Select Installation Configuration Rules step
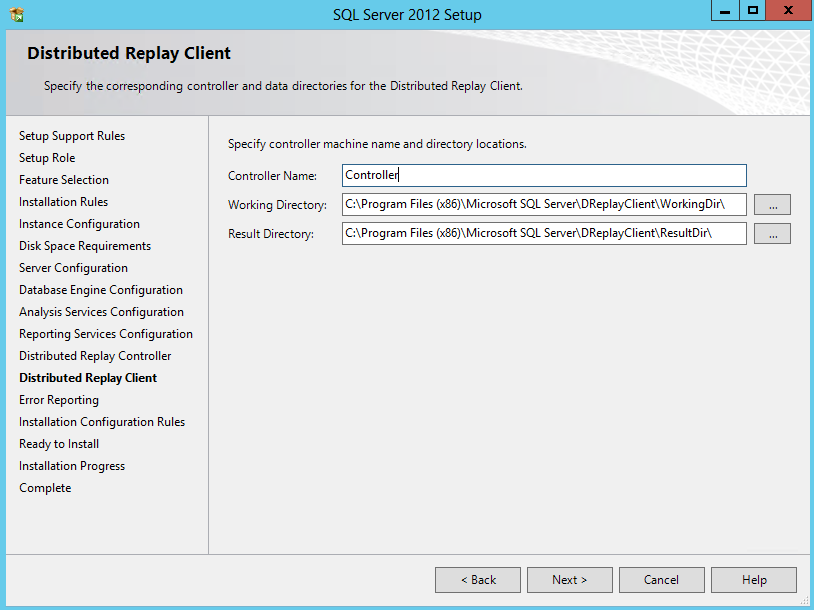The height and width of the screenshot is (610, 814). pyautogui.click(x=102, y=422)
